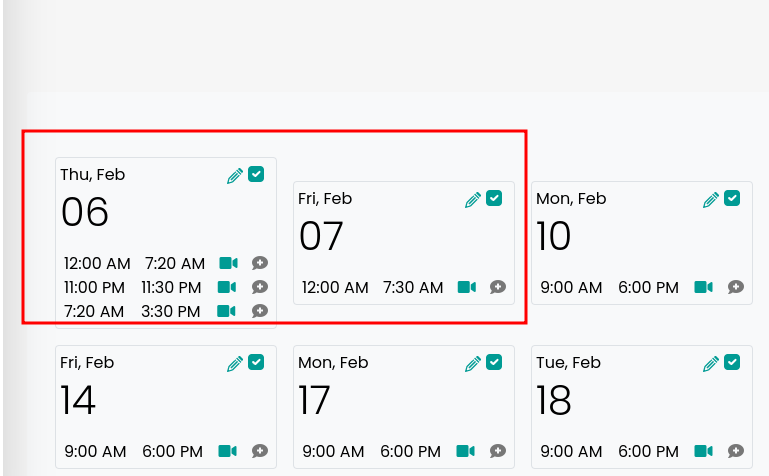
Task: Uncheck the Thu, Feb 06 checkbox
Action: tap(256, 174)
